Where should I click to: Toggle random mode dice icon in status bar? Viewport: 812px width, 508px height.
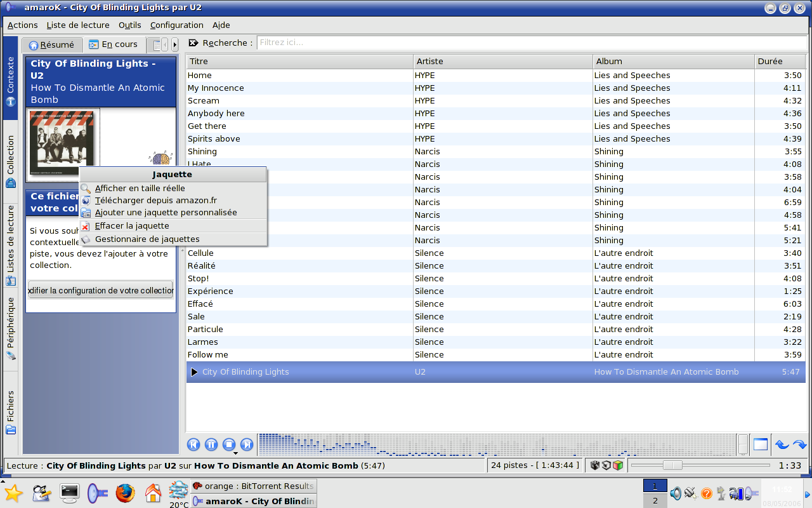click(x=595, y=465)
